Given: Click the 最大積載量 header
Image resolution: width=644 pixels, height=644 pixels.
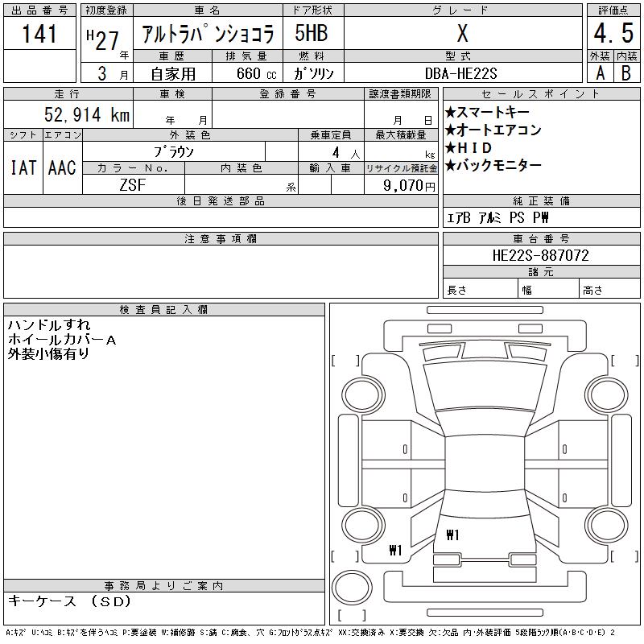Looking at the screenshot, I should (401, 135).
